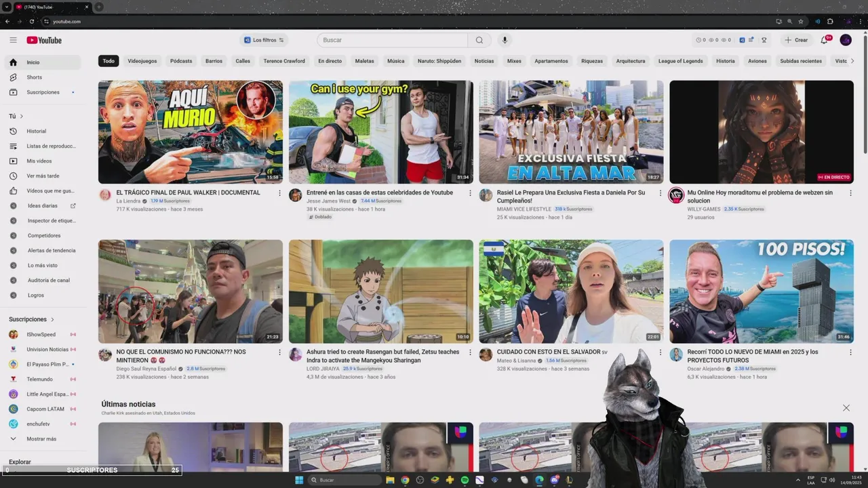This screenshot has width=868, height=488.
Task: Open Shorts in the sidebar
Action: click(x=42, y=77)
